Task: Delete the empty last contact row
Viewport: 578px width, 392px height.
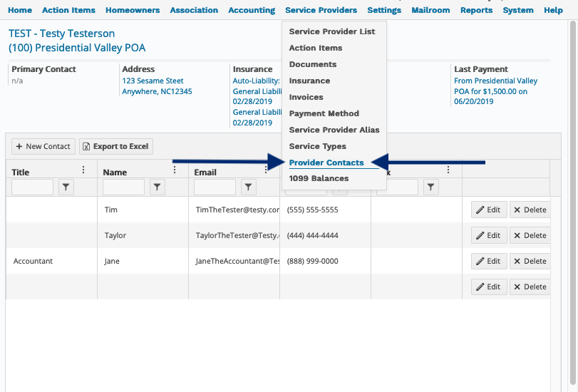Action: point(530,287)
